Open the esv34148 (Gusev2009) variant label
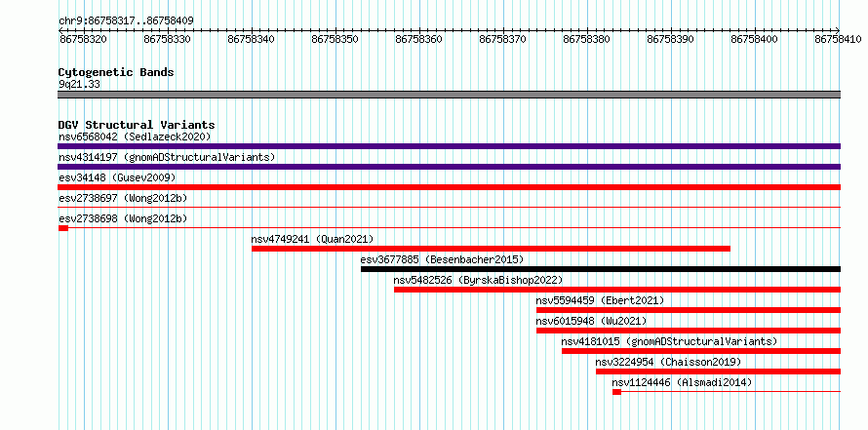This screenshot has width=868, height=430. pyautogui.click(x=117, y=177)
